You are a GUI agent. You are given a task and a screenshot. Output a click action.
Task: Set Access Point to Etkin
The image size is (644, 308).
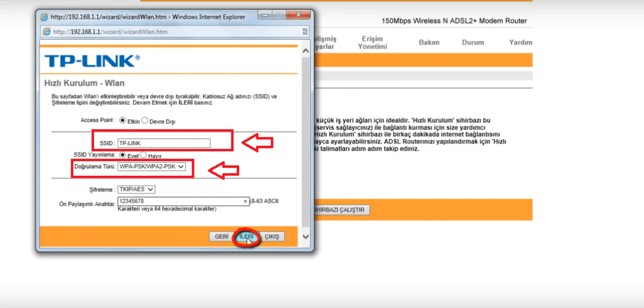[x=122, y=120]
